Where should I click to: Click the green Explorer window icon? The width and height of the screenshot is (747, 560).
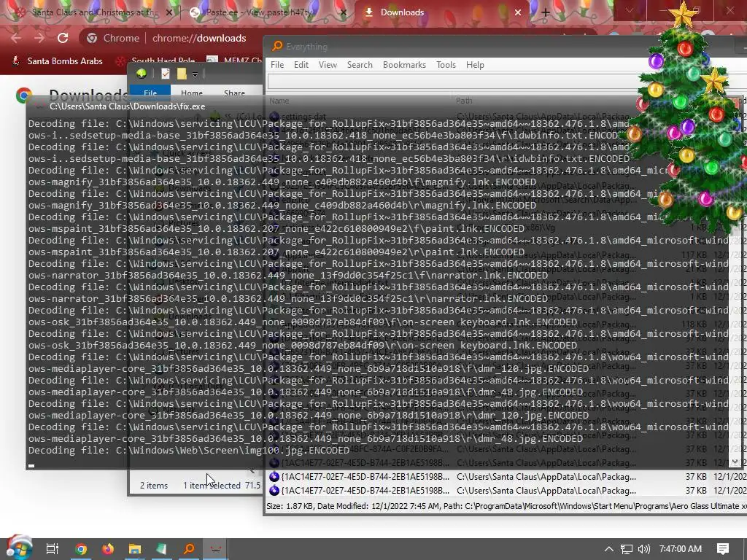click(x=142, y=74)
